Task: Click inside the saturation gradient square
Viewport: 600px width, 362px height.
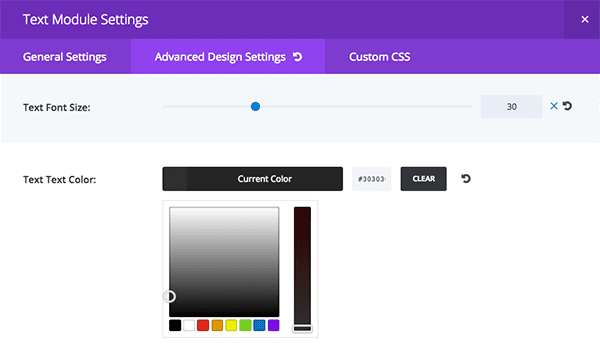Action: (224, 262)
